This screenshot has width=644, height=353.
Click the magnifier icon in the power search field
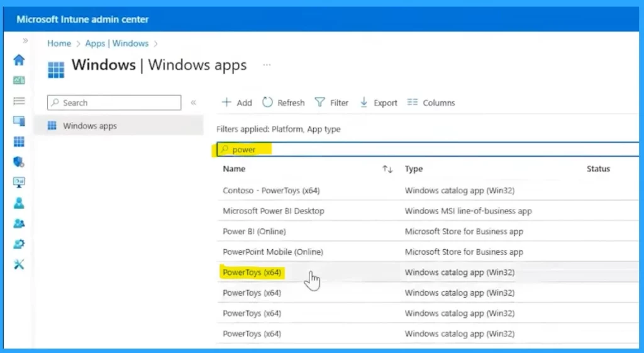(x=225, y=149)
